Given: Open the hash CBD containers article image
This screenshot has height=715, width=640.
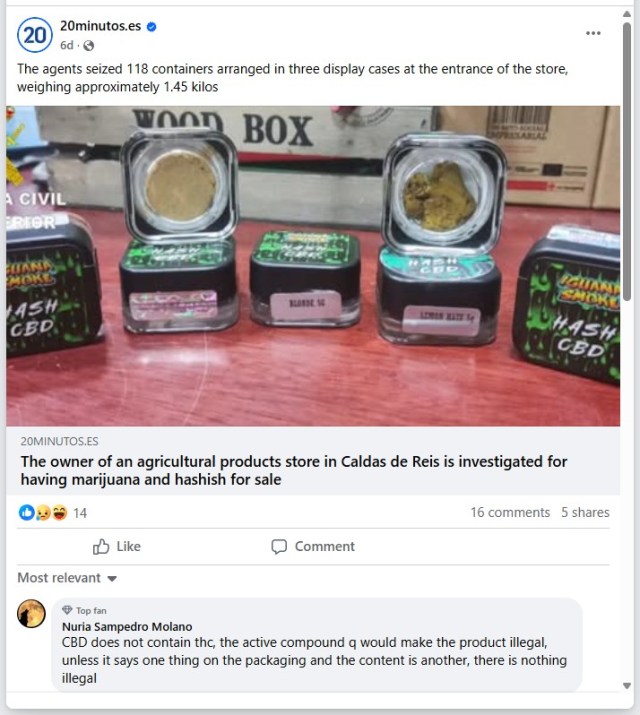Looking at the screenshot, I should [x=313, y=266].
